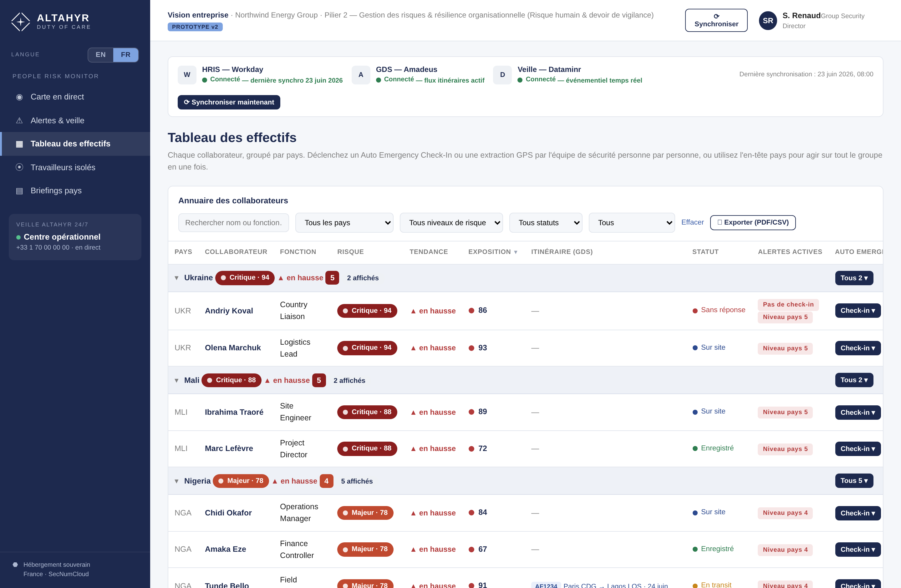
Task: Open Alertes & veille page
Action: click(75, 121)
